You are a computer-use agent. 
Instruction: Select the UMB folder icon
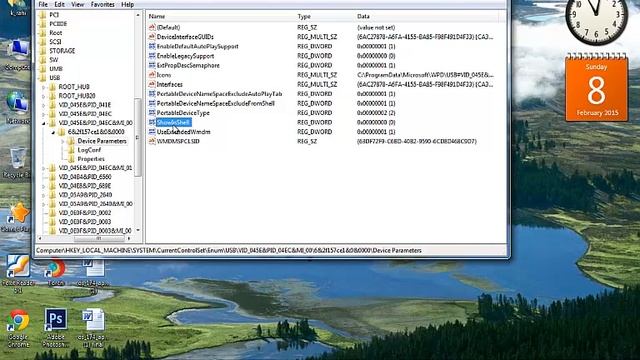pyautogui.click(x=42, y=69)
